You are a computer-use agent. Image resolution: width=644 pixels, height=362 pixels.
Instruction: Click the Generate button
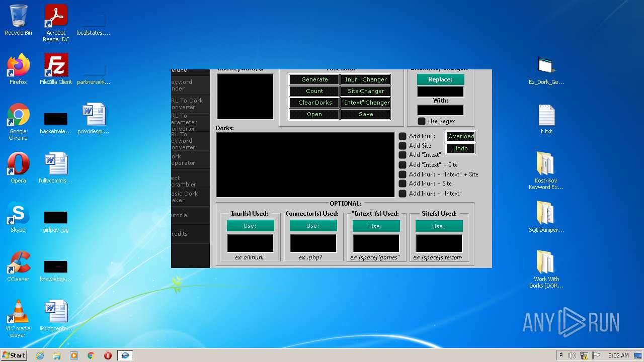coord(314,79)
